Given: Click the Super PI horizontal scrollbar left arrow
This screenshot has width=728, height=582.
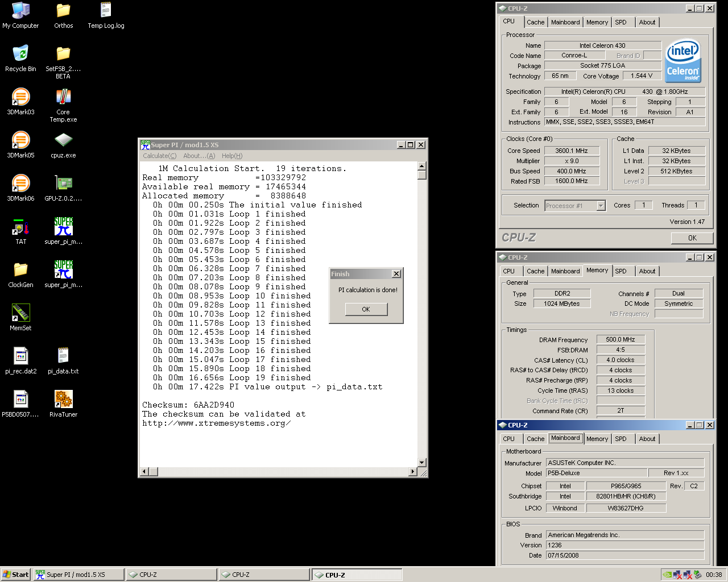Looking at the screenshot, I should click(144, 472).
